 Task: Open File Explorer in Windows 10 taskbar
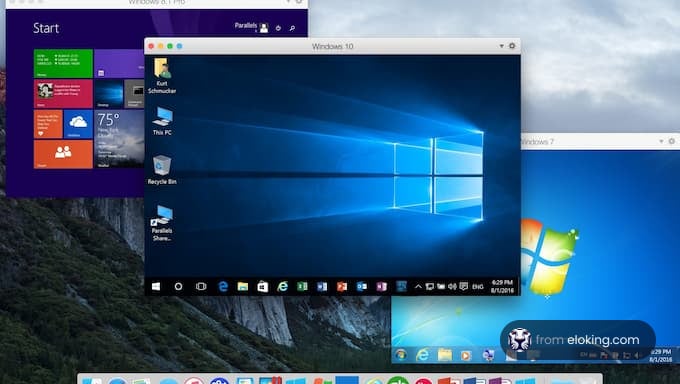point(243,286)
